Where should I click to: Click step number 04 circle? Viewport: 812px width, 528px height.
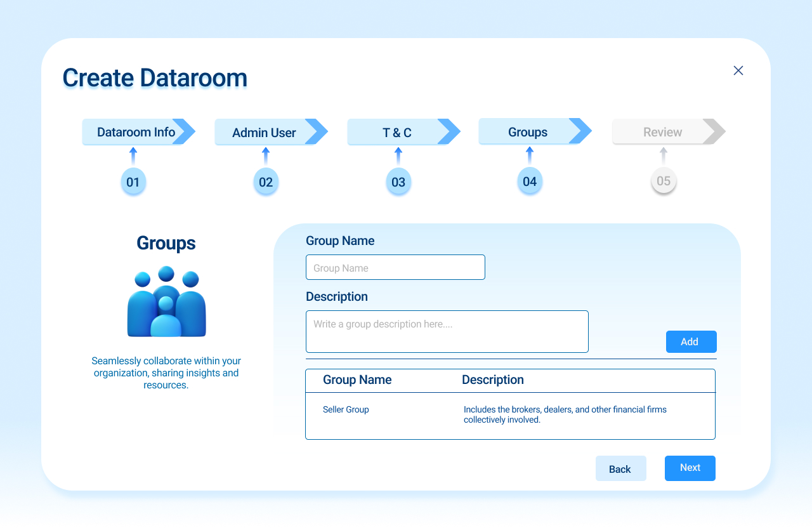pyautogui.click(x=530, y=181)
